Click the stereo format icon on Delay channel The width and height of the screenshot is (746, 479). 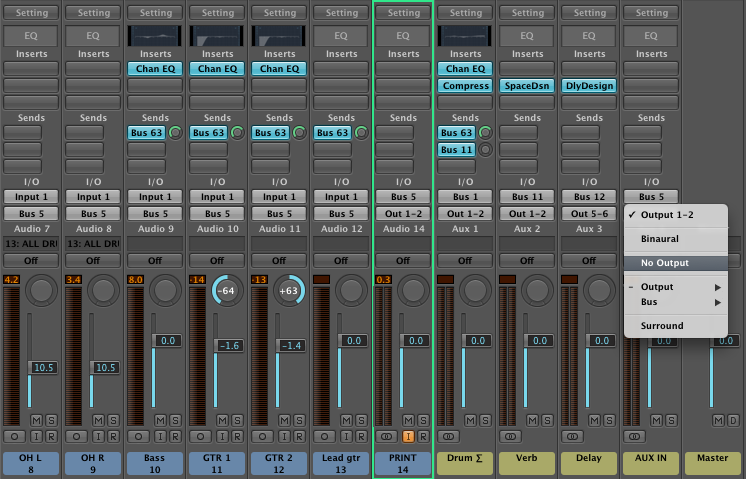572,436
